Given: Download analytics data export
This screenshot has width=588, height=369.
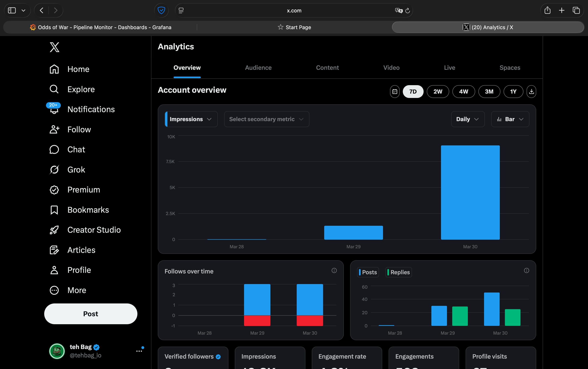Looking at the screenshot, I should pos(531,92).
